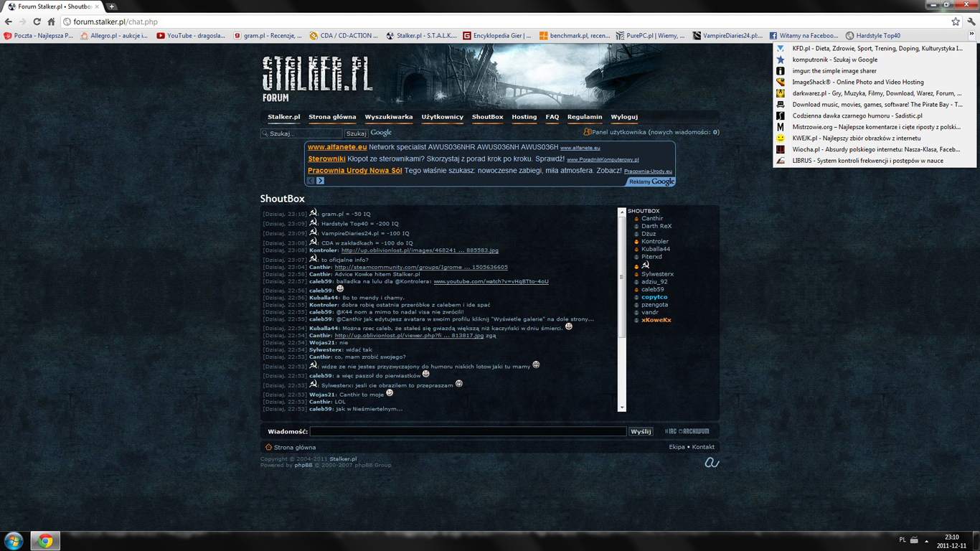Focus the Wiadomość message input field
This screenshot has width=980, height=551.
pyautogui.click(x=468, y=431)
